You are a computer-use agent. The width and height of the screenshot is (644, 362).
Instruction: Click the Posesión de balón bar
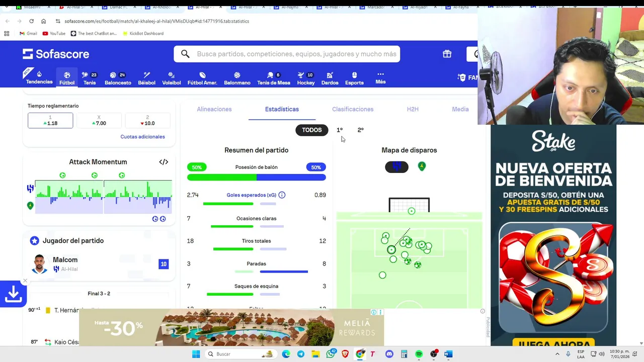point(257,177)
